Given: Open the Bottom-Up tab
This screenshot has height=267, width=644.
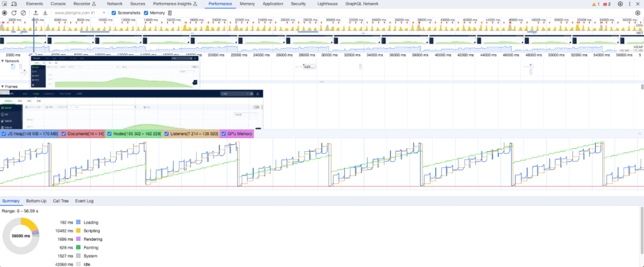Looking at the screenshot, I should point(36,201).
